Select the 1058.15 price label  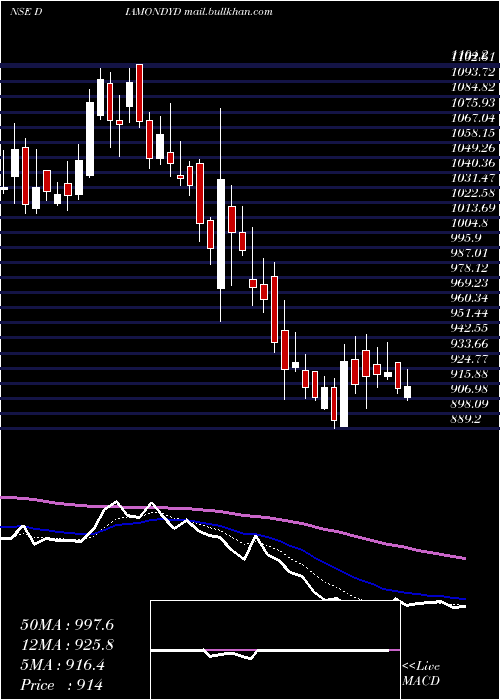473,133
